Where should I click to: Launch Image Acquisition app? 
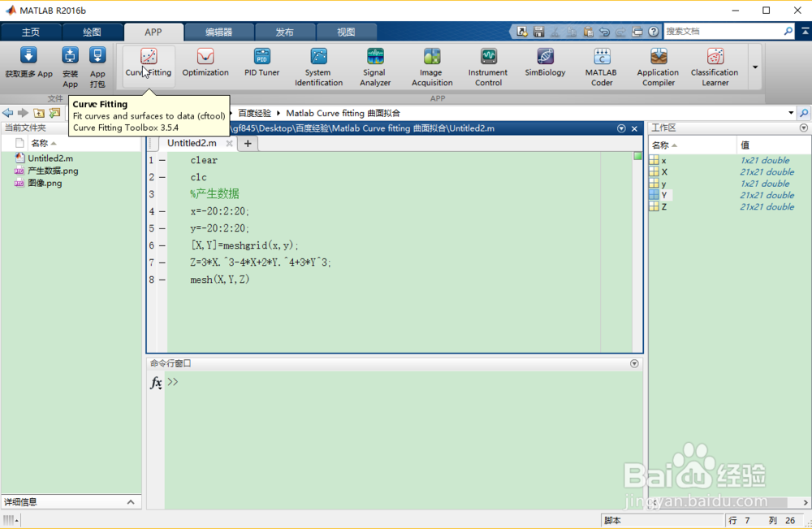pos(432,67)
